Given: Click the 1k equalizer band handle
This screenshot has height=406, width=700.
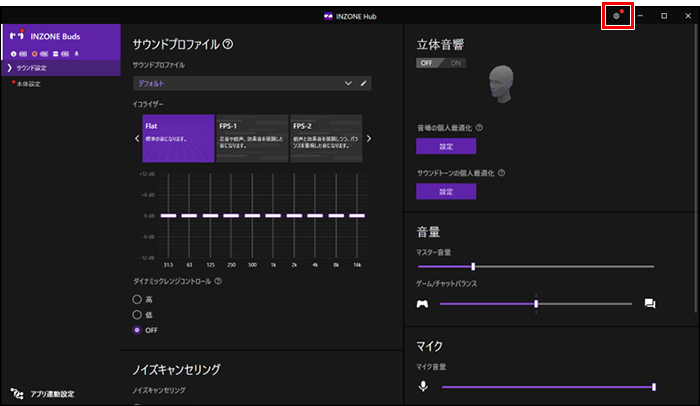Looking at the screenshot, I should coord(273,216).
